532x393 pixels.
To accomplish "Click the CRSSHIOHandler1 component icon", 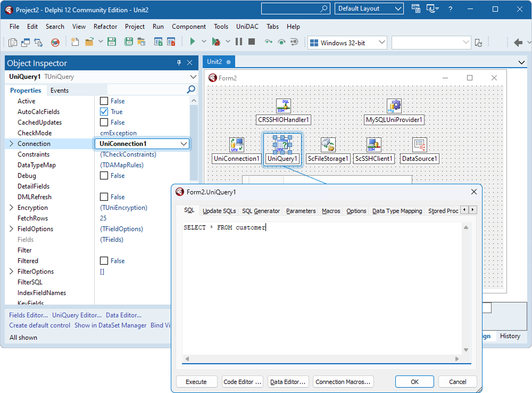I will [x=283, y=106].
